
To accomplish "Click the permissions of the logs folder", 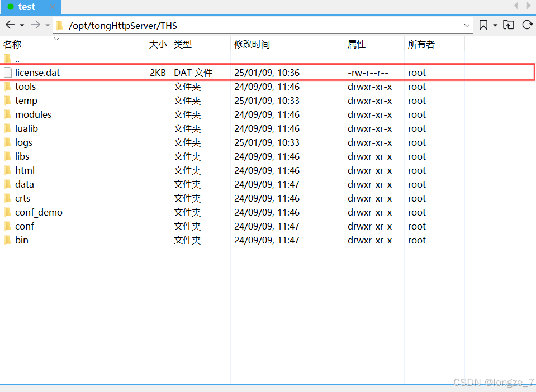I will pyautogui.click(x=369, y=143).
